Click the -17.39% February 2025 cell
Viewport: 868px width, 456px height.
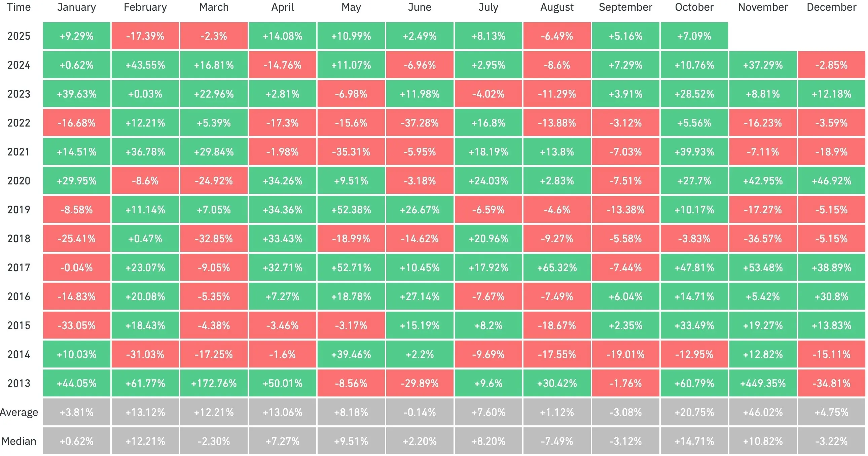coord(145,36)
